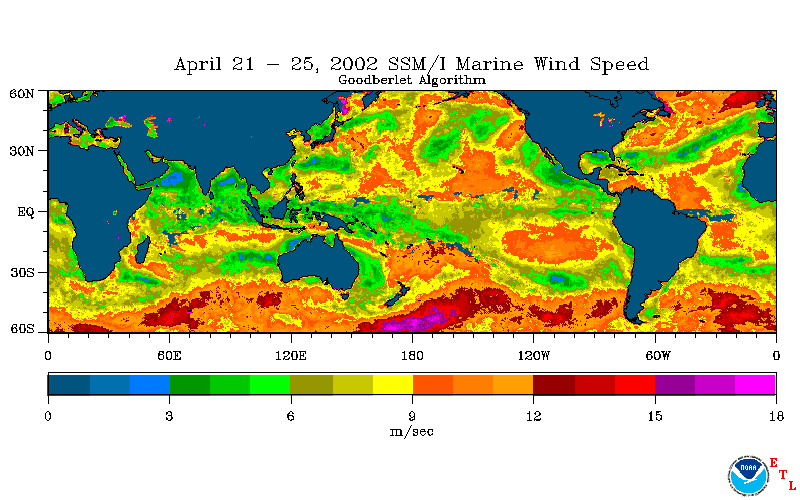Click the '12' value under the color bar
Image resolution: width=800 pixels, height=500 pixels.
(534, 416)
